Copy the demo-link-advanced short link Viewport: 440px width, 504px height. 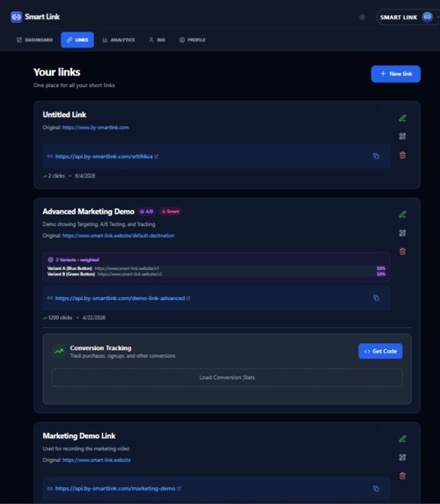[x=376, y=298]
